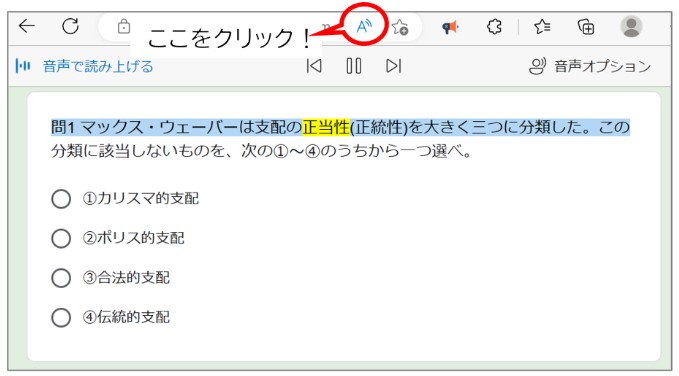679x376 pixels.
Task: Pause the read-aloud playback
Action: coord(354,66)
